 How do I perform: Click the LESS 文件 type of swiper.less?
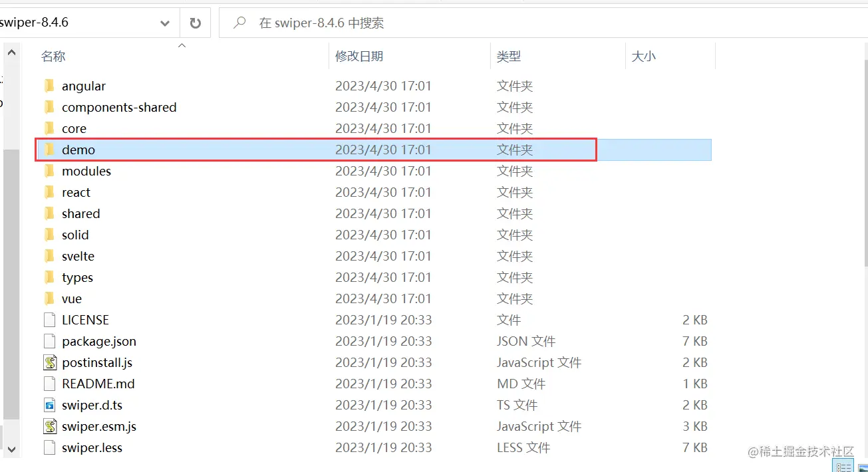coord(523,448)
